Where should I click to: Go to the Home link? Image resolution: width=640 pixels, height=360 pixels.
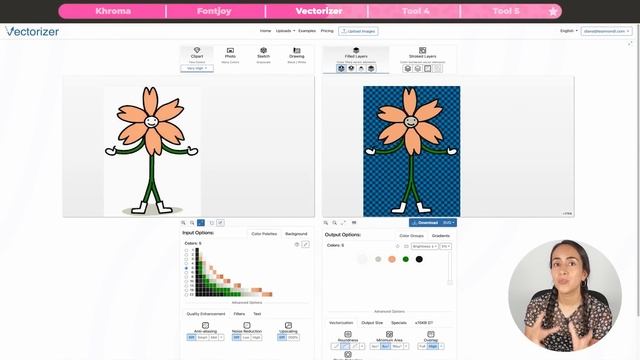coord(265,31)
